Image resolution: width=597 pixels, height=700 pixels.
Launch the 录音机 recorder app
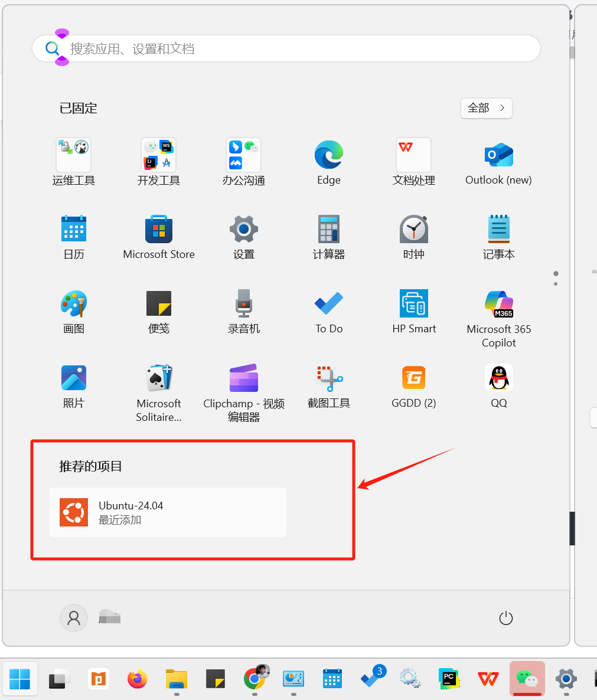click(x=244, y=312)
